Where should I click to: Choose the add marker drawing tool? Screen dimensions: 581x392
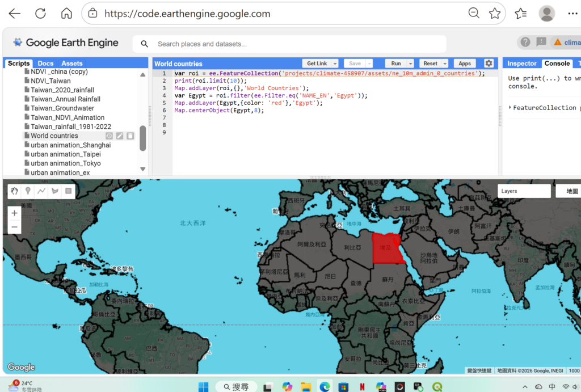coord(28,191)
